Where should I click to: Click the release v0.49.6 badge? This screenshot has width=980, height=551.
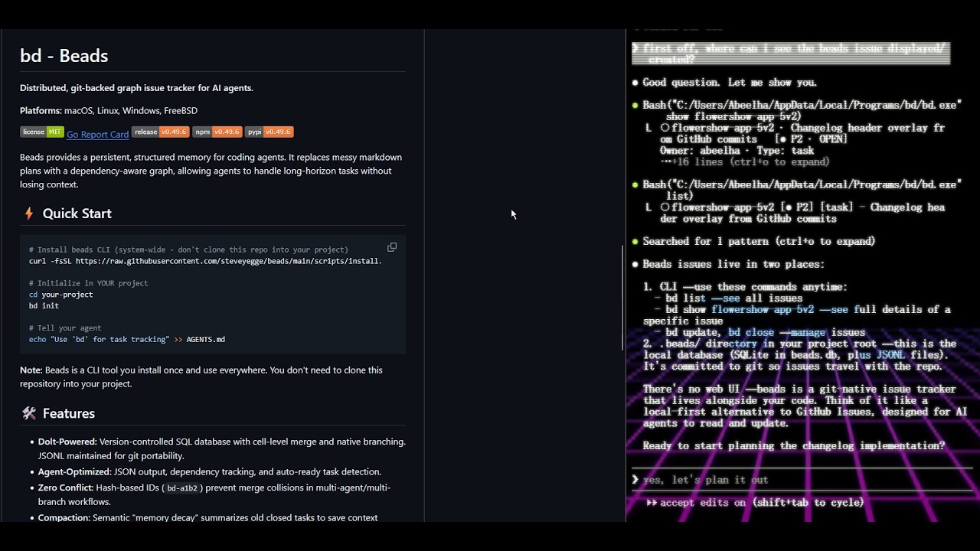click(x=160, y=132)
